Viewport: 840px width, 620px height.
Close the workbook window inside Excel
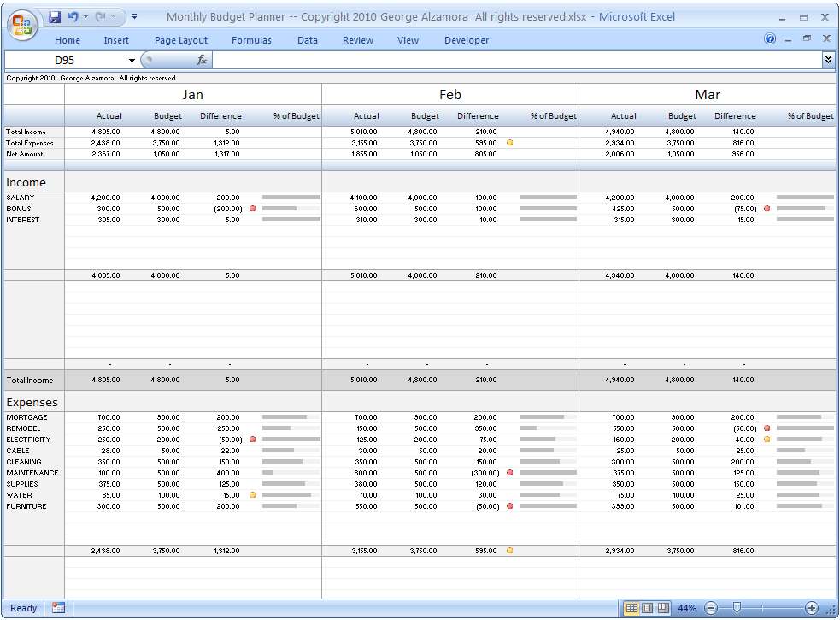point(826,38)
